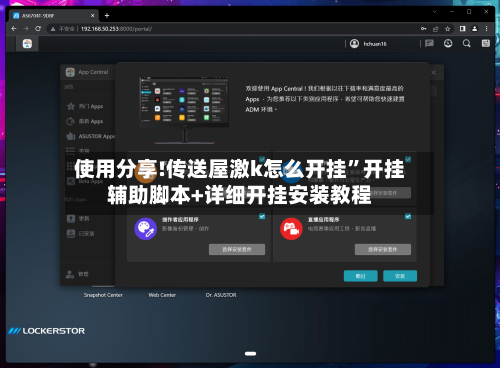Open the ADM message notifications icon

click(x=429, y=43)
